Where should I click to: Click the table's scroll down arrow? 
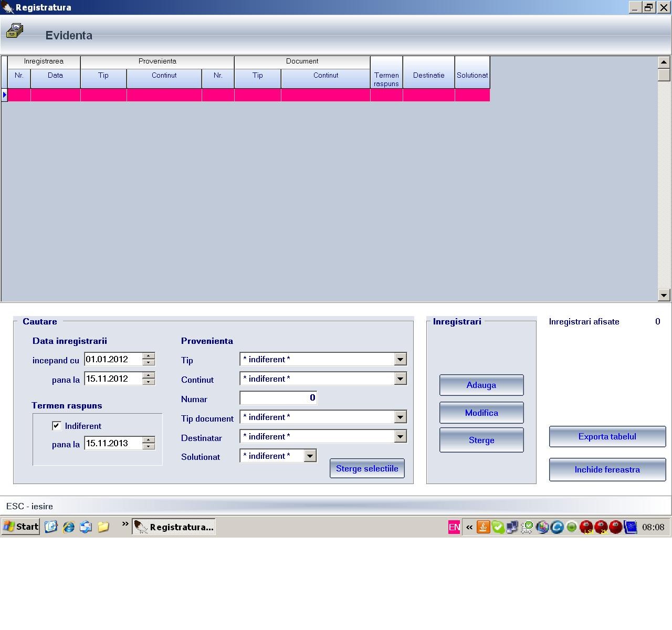[x=664, y=295]
